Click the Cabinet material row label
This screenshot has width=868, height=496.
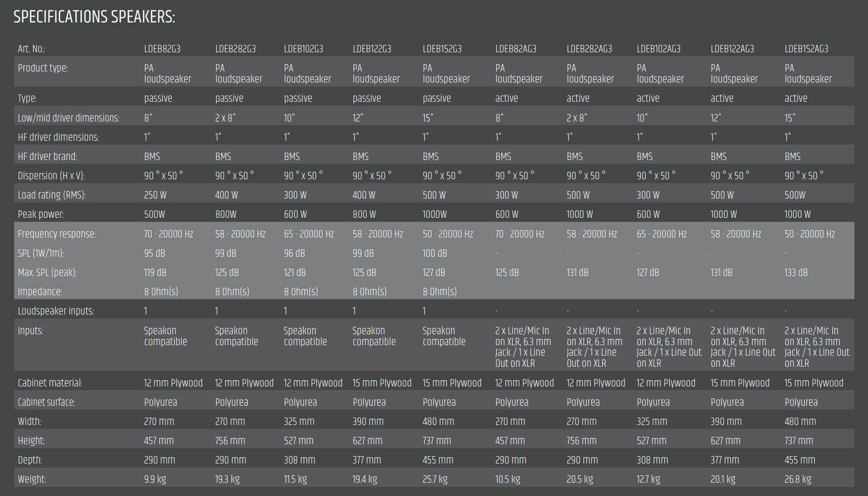[50, 383]
